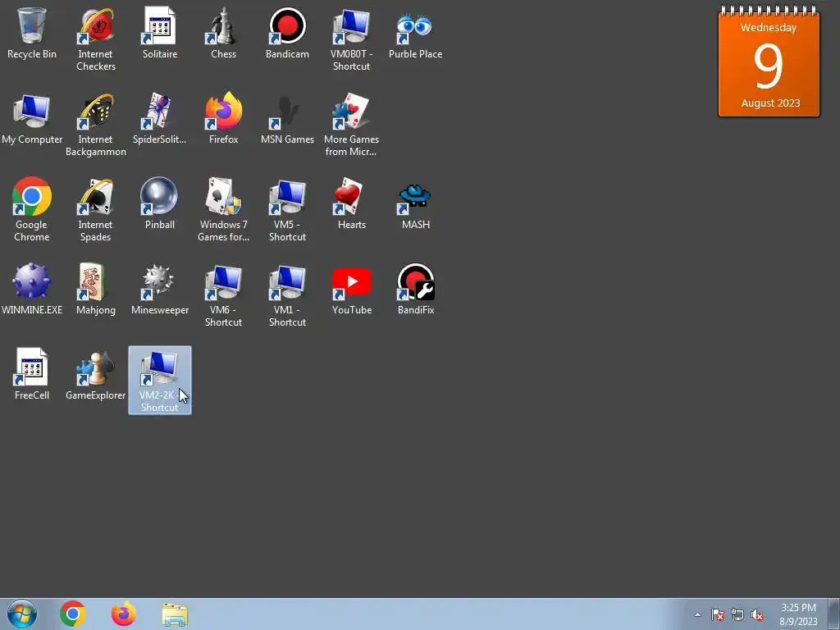Screen dimensions: 840x630
Task: Select the Pinball shortcut
Action: [160, 204]
